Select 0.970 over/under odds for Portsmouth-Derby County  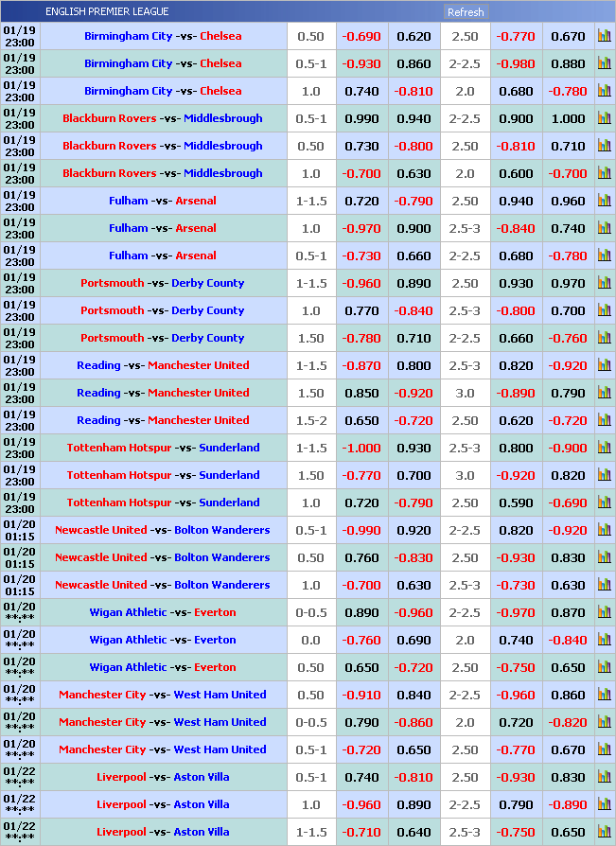point(568,284)
